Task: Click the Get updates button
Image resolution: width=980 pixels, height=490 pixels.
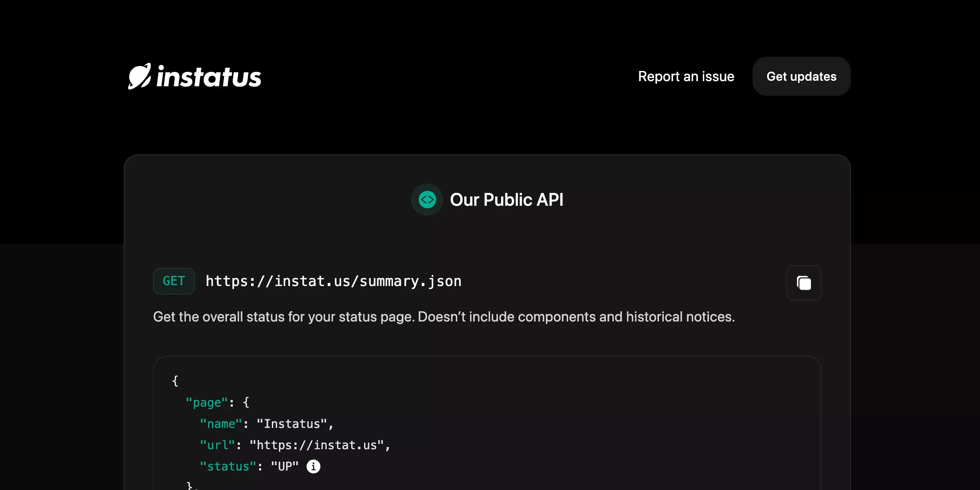Action: click(801, 76)
